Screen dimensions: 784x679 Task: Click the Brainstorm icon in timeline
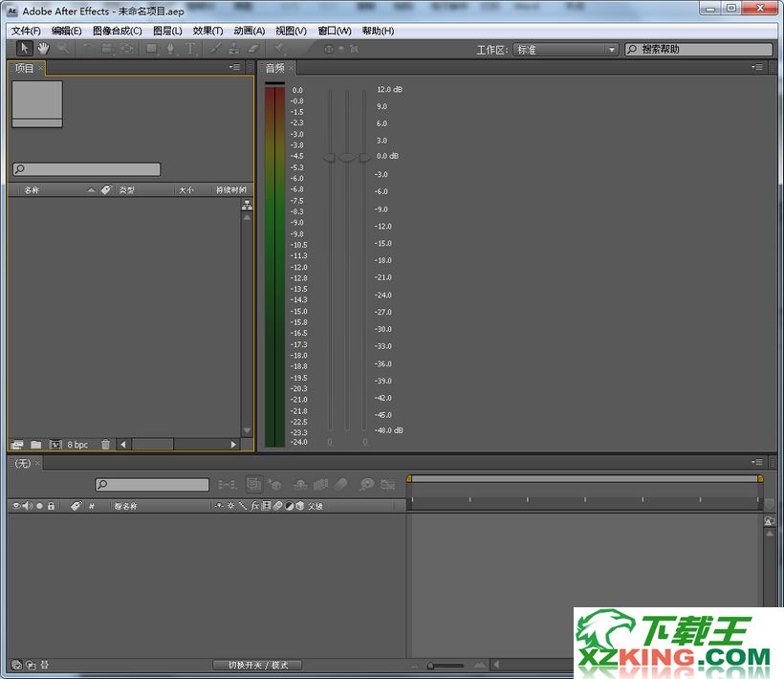tap(366, 484)
